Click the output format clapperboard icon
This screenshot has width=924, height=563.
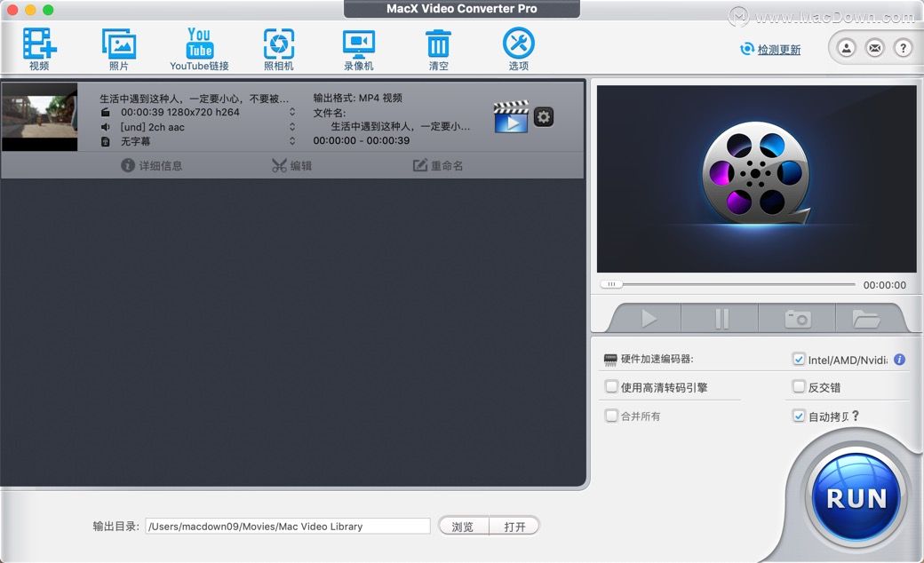511,116
